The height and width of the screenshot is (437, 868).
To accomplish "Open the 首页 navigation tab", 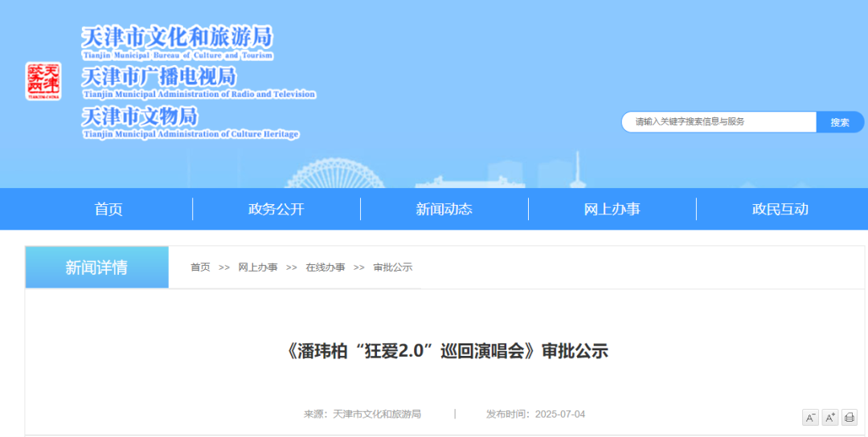I will click(108, 209).
